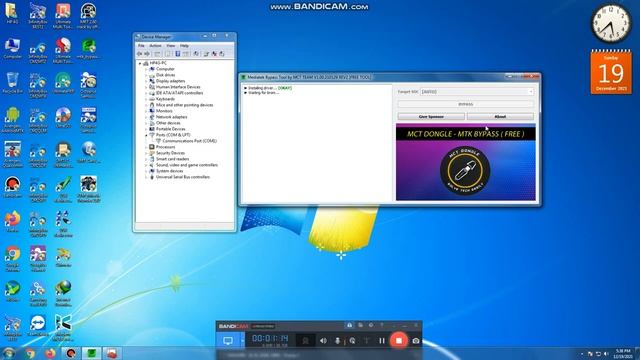
Task: Toggle the Bandicam text overlay icon
Action: [x=367, y=340]
